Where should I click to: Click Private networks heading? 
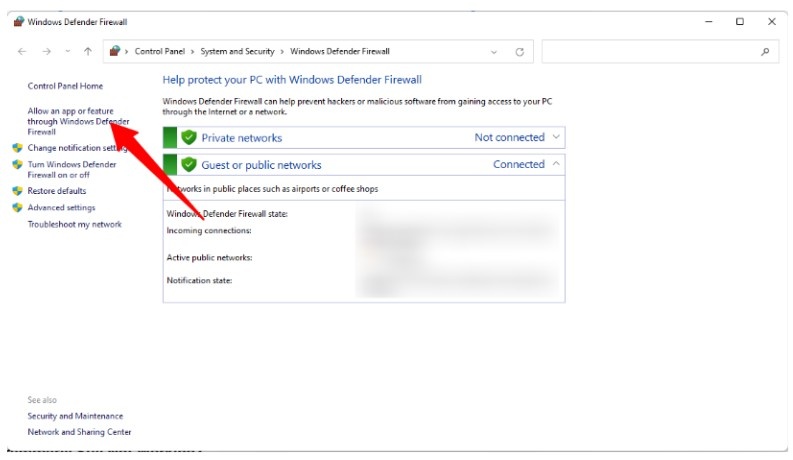[242, 137]
